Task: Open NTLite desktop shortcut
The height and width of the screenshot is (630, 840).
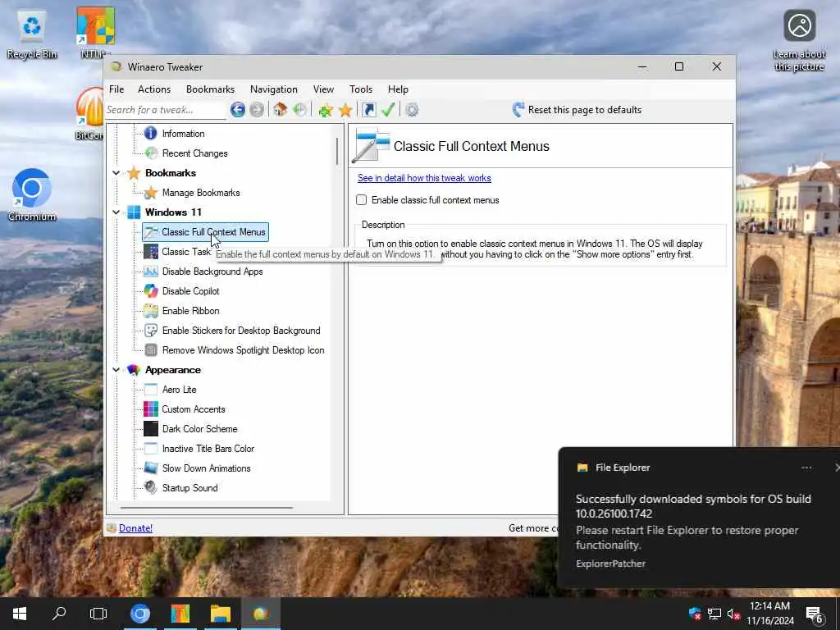Action: tap(95, 33)
